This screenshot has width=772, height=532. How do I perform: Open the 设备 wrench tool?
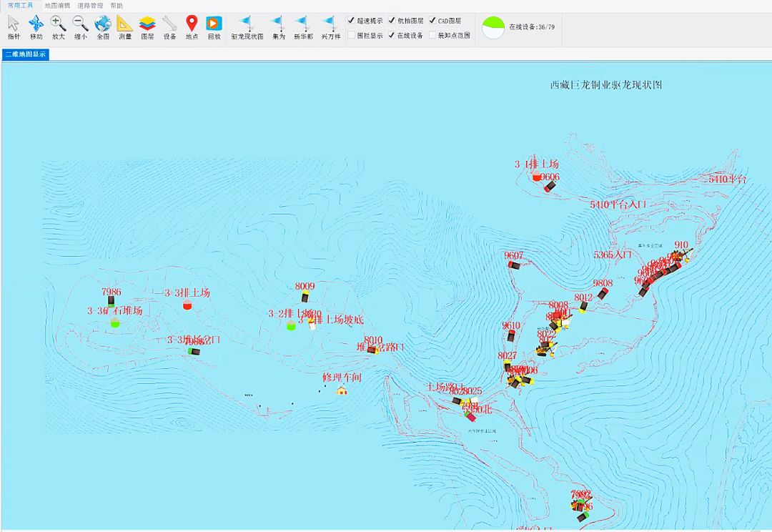(x=169, y=28)
